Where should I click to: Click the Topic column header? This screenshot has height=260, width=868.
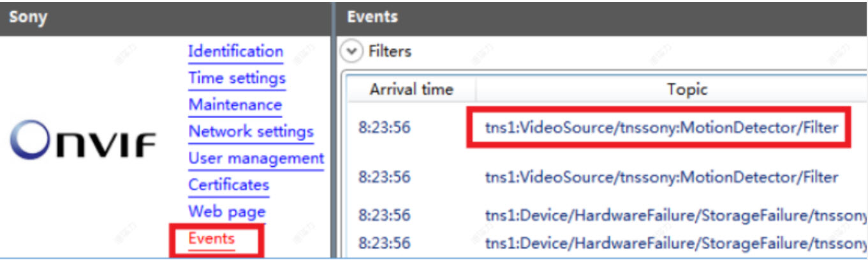[687, 89]
